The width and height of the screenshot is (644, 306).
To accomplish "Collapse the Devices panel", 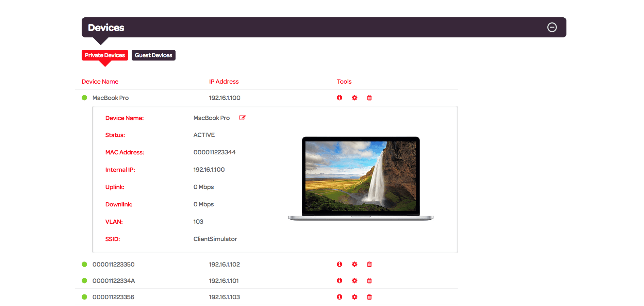I will coord(552,27).
